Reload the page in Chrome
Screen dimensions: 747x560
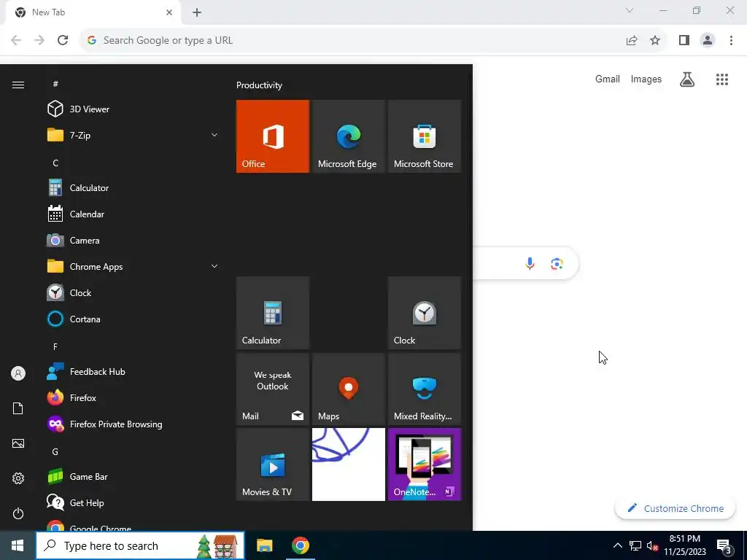(63, 40)
